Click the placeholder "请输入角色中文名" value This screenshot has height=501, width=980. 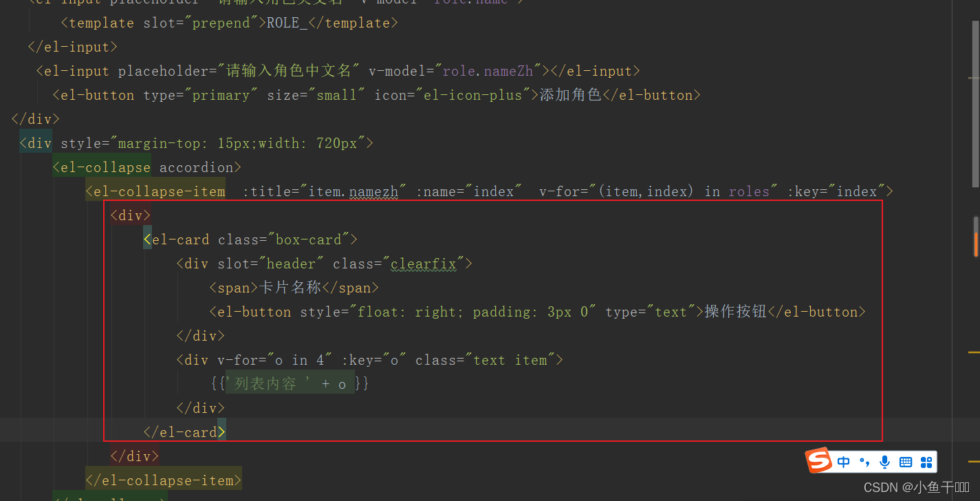(289, 71)
